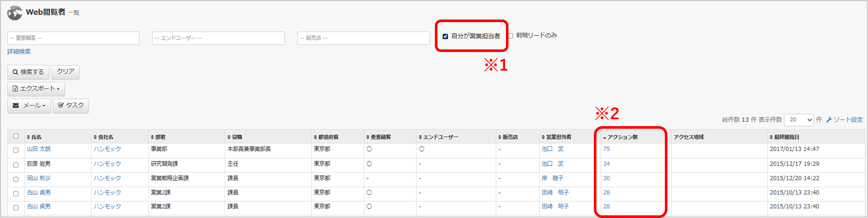Open 山田 太朗 profile link
The width and height of the screenshot is (868, 218).
(x=39, y=149)
